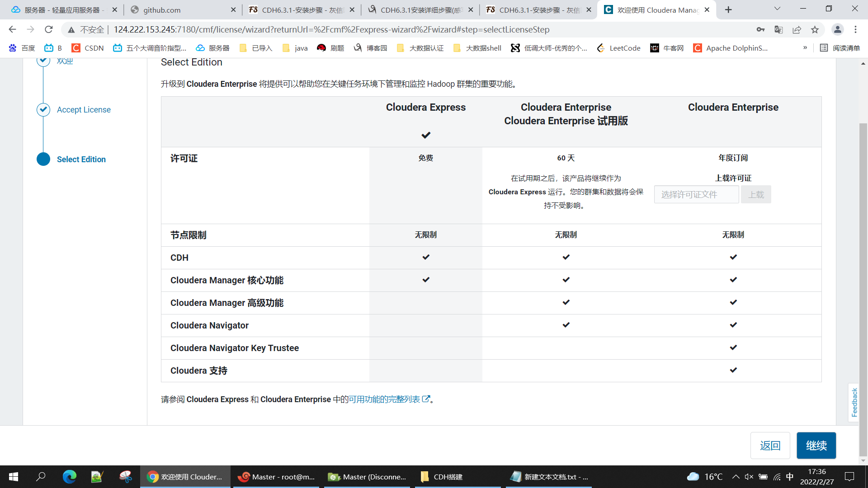
Task: Click the Windows taskbar search icon
Action: (41, 477)
